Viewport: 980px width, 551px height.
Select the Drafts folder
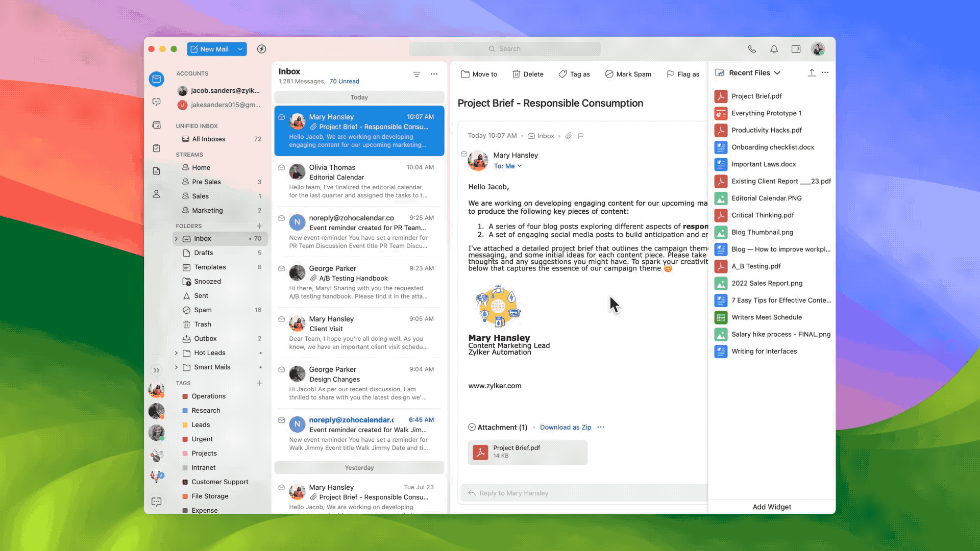(203, 253)
